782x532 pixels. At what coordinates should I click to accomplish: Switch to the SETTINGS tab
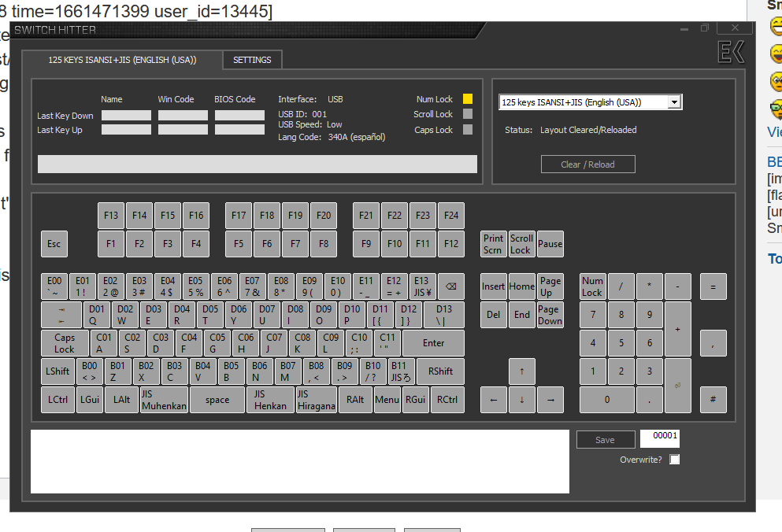pos(252,60)
